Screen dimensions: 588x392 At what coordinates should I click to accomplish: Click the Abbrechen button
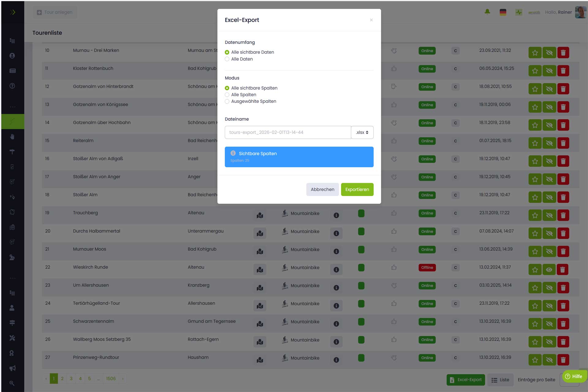pyautogui.click(x=322, y=190)
